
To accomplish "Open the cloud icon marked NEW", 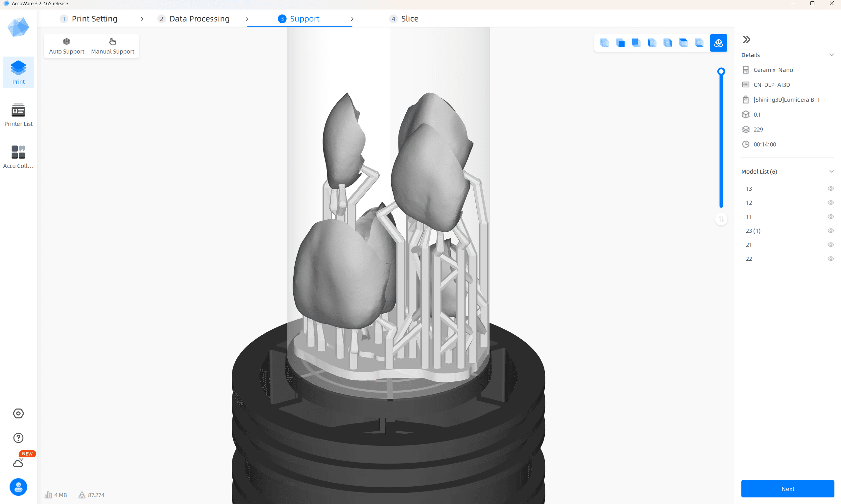I will [18, 463].
